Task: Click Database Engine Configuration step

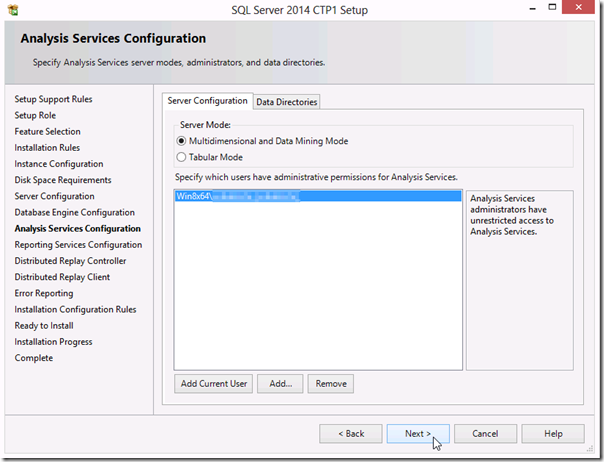Action: coord(75,212)
